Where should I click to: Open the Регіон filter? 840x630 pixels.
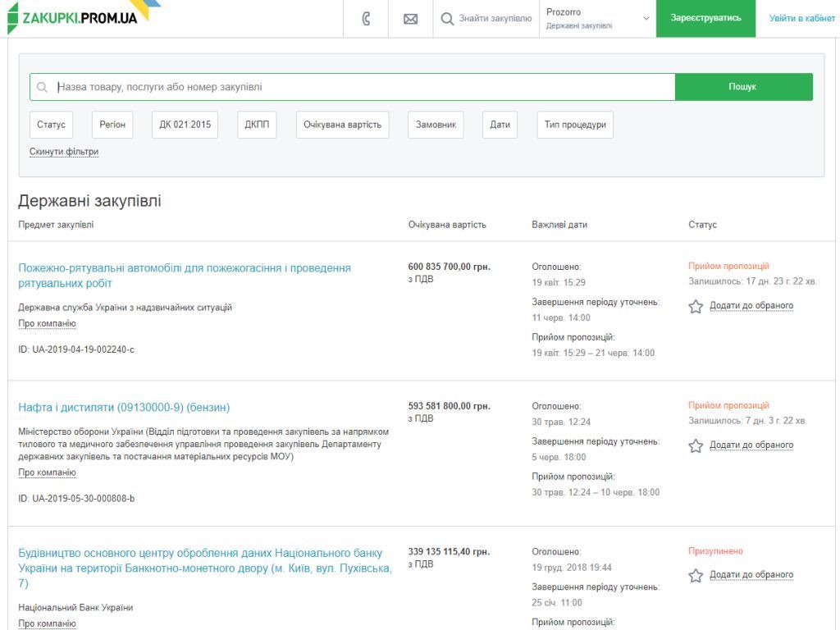coord(112,125)
